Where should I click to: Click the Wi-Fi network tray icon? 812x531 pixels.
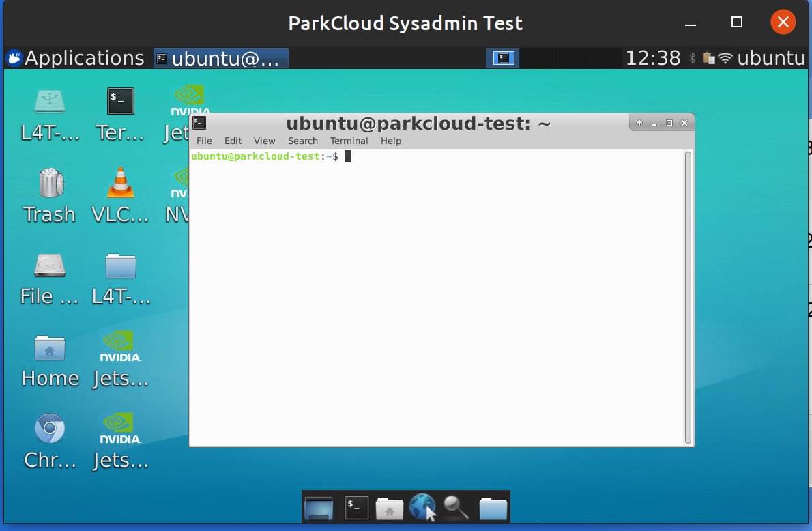point(725,59)
